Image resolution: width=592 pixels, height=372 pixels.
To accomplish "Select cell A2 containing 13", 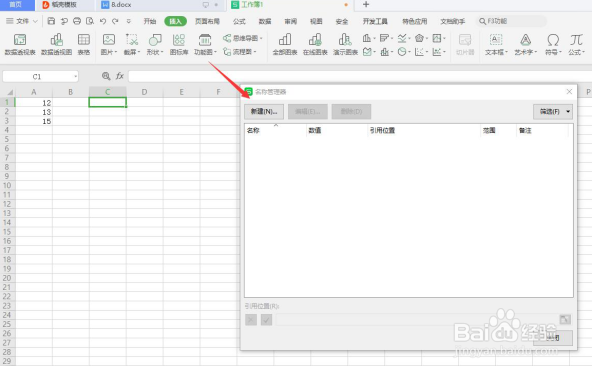I will (x=34, y=112).
